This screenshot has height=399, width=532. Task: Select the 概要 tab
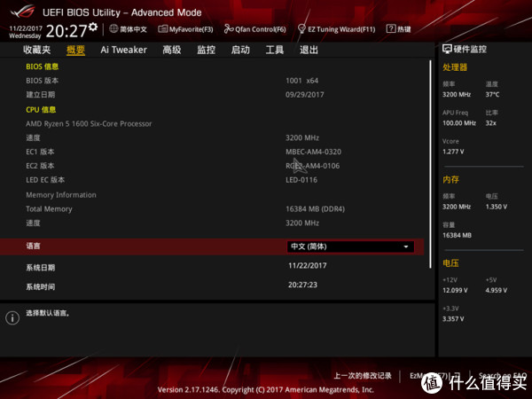point(75,50)
